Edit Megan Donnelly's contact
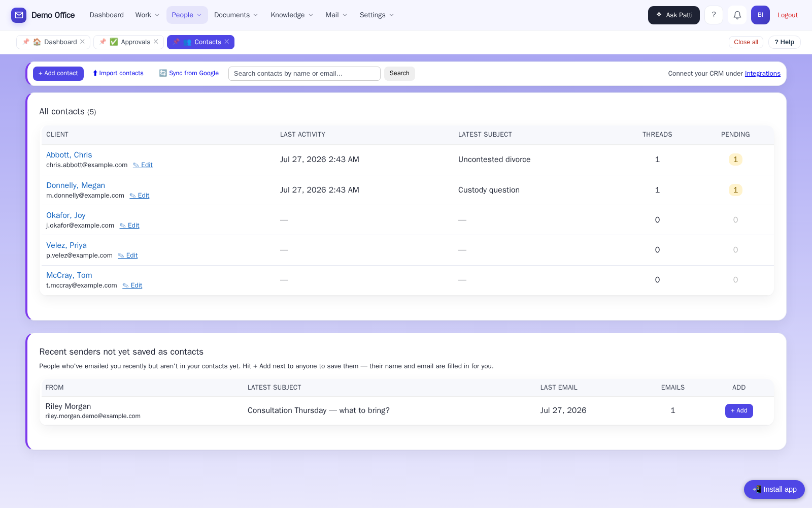Screen dimensions: 812x508 coord(140,196)
